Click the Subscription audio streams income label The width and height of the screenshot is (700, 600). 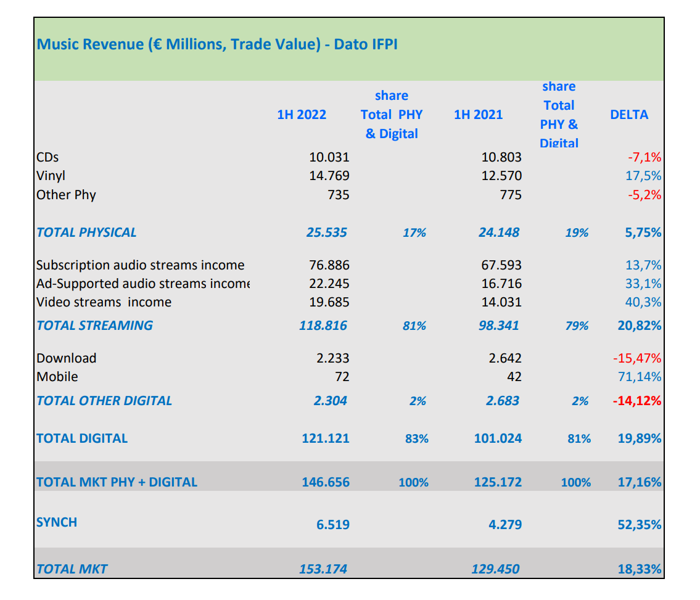pos(140,265)
